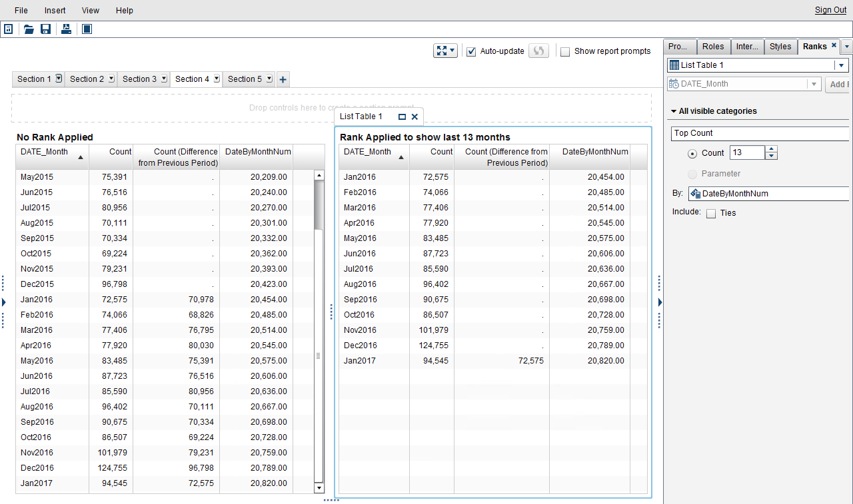Enable Show report prompts checkbox
Screen dimensions: 853x504
click(565, 52)
